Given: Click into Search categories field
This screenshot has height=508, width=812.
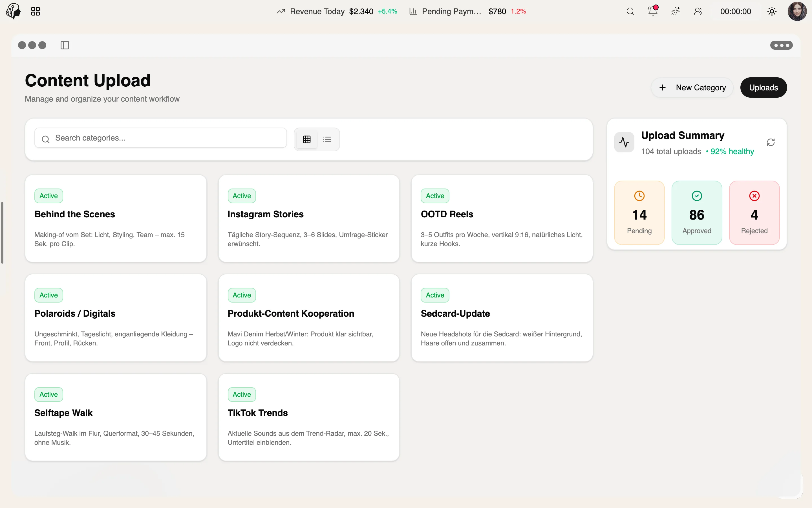Looking at the screenshot, I should point(160,138).
